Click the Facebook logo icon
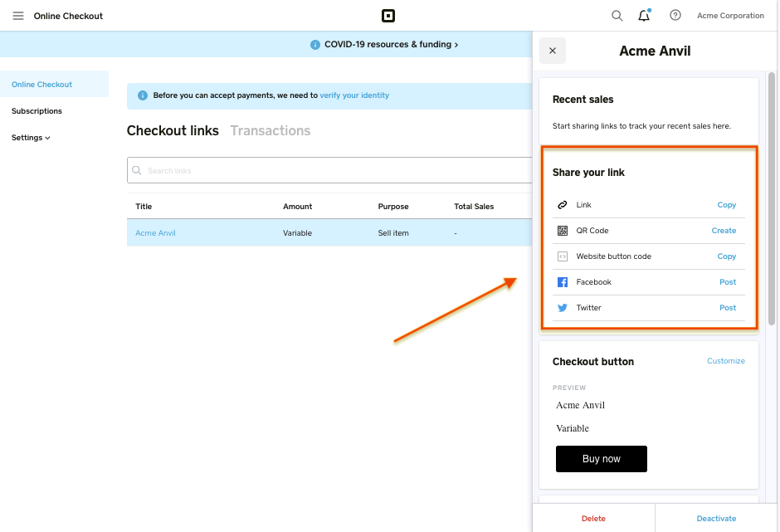The height and width of the screenshot is (532, 780). click(563, 282)
